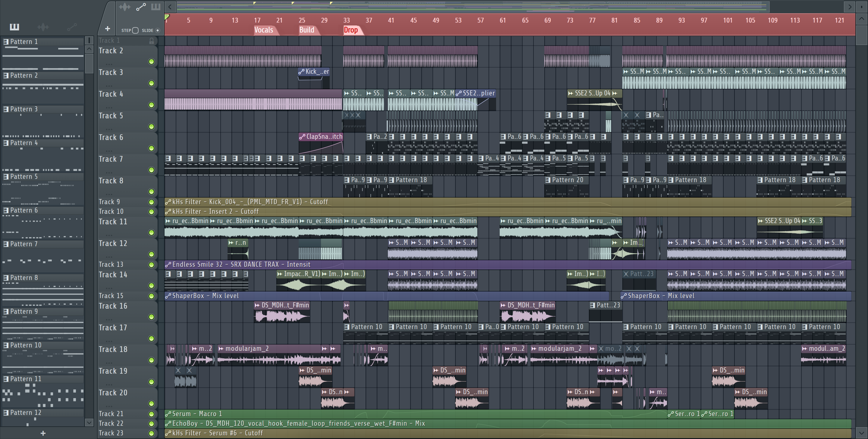This screenshot has width=868, height=439.
Task: Jump to the Vocals timeline marker
Action: 264,30
